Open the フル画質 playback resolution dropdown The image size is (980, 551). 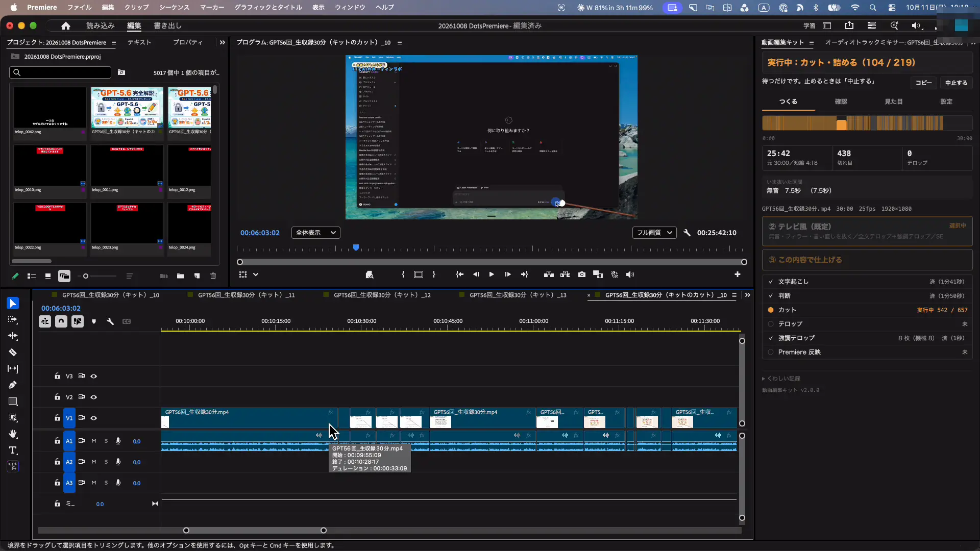coord(654,233)
